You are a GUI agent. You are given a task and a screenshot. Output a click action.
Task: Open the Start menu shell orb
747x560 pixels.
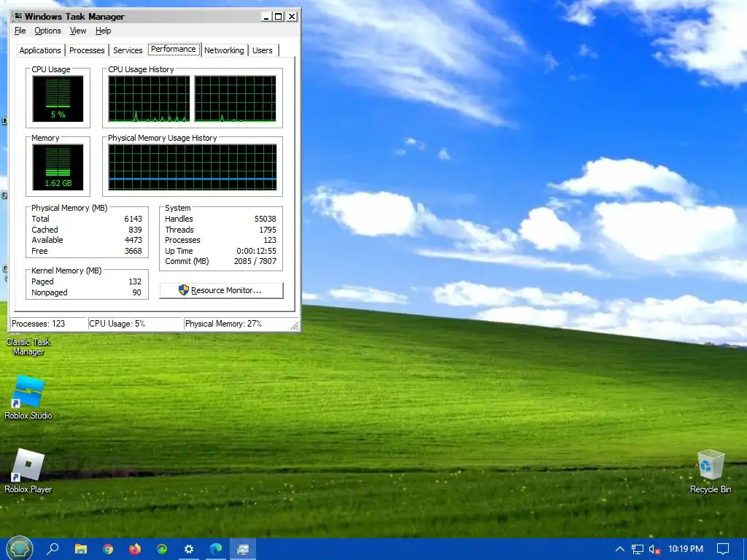19,548
